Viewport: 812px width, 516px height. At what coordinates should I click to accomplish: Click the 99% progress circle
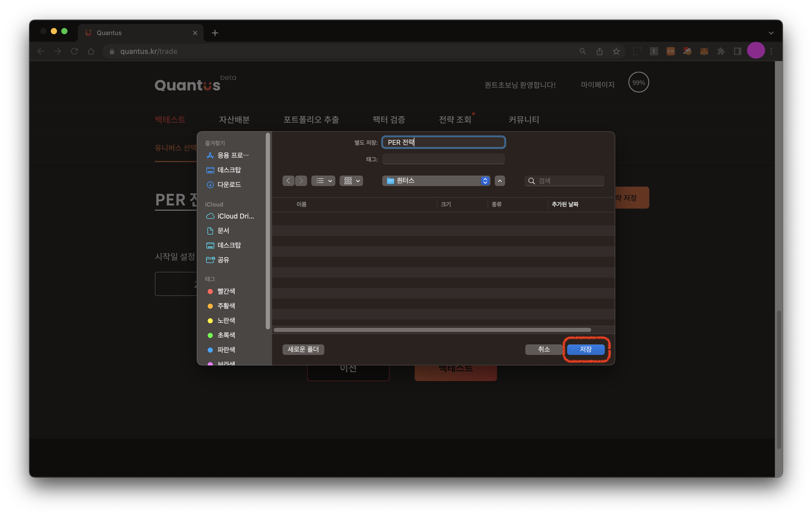638,82
